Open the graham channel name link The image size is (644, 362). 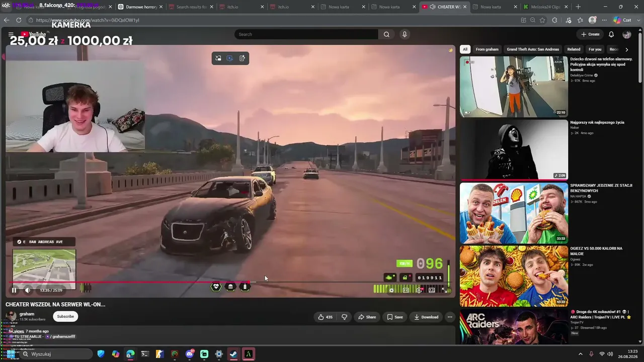[x=27, y=314]
